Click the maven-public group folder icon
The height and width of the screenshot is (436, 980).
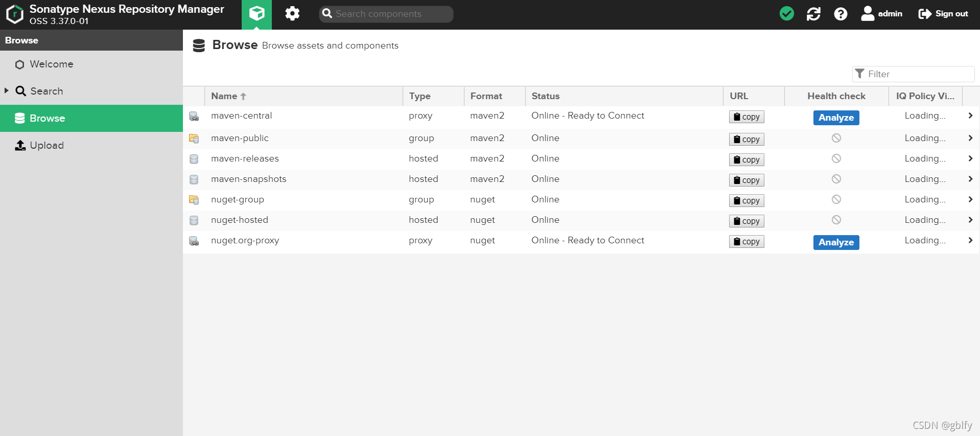(x=194, y=139)
